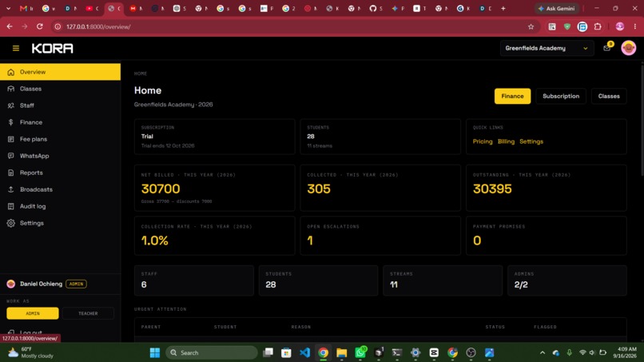644x362 pixels.
Task: Click the yellow Finance button
Action: (512, 96)
